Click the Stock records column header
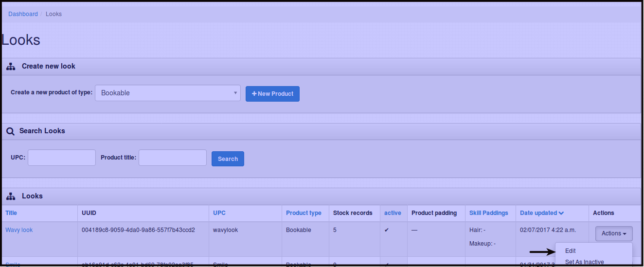 (x=353, y=213)
